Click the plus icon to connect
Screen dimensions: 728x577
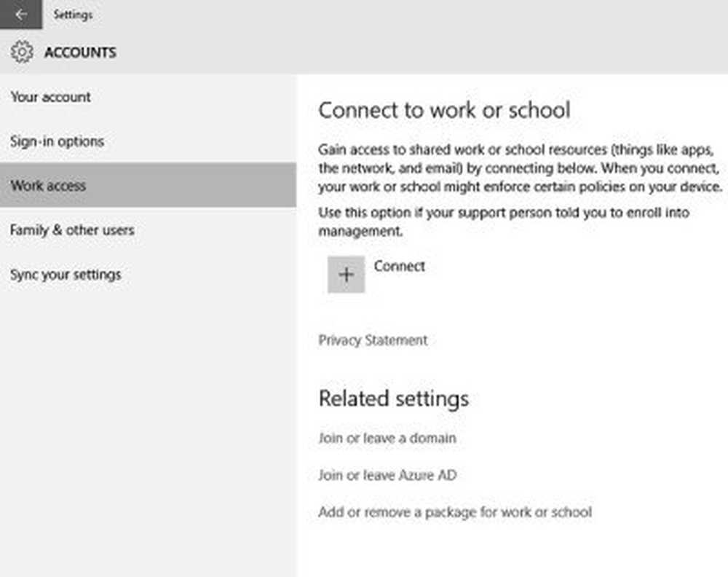(x=346, y=275)
